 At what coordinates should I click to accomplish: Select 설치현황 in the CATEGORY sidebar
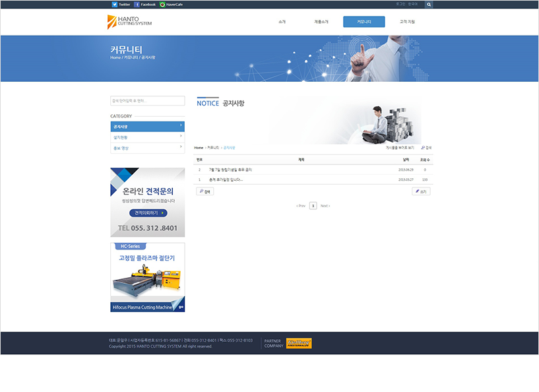[148, 137]
